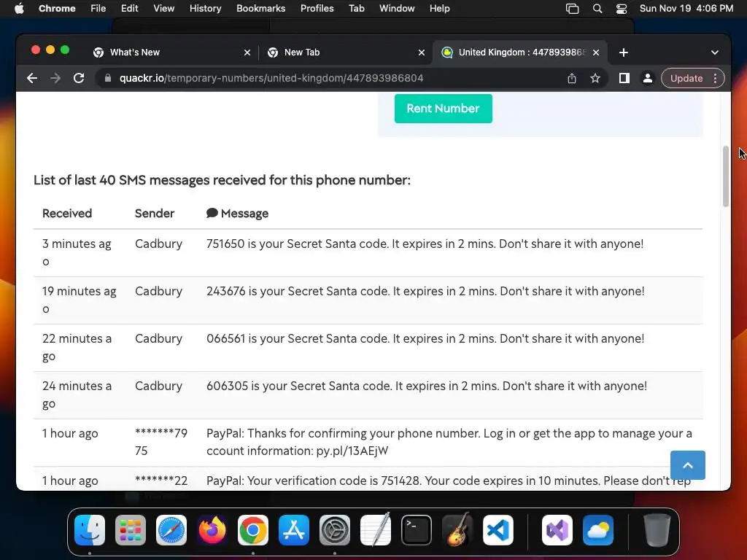Click the scroll-to-top arrow button
This screenshot has height=560, width=747.
click(687, 465)
